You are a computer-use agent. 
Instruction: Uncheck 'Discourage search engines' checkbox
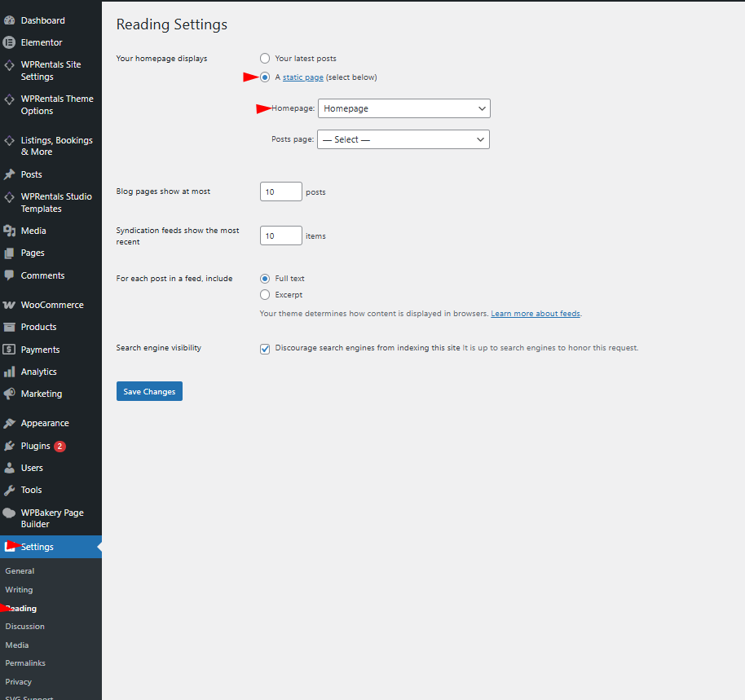[x=265, y=349]
